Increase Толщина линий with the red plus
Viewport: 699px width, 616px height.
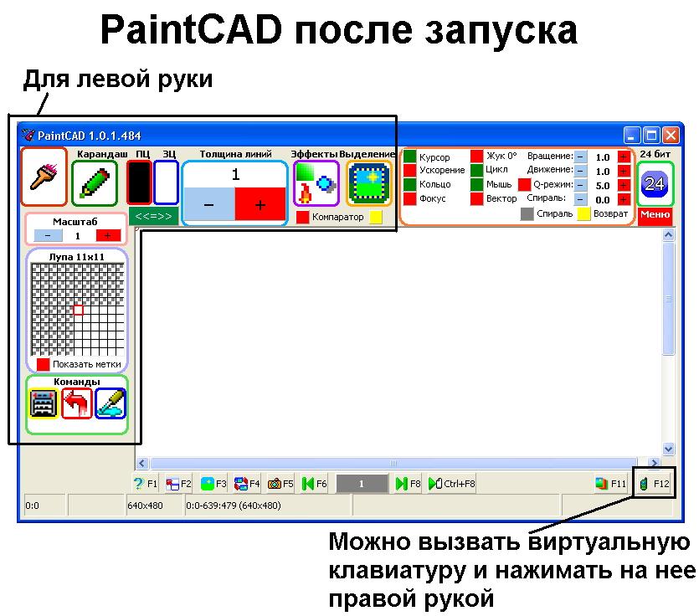pyautogui.click(x=260, y=203)
